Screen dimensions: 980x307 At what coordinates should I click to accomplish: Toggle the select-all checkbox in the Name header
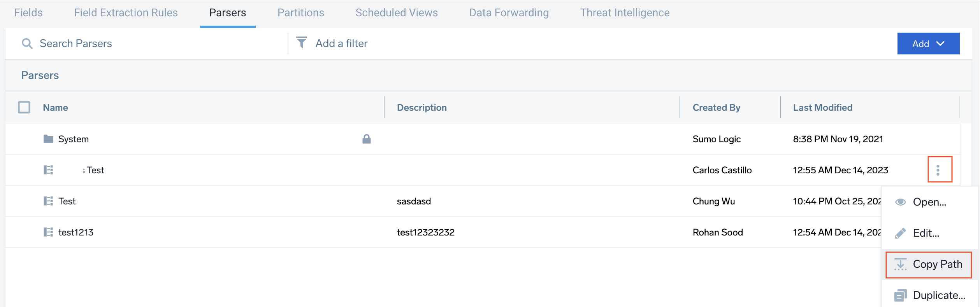[24, 107]
